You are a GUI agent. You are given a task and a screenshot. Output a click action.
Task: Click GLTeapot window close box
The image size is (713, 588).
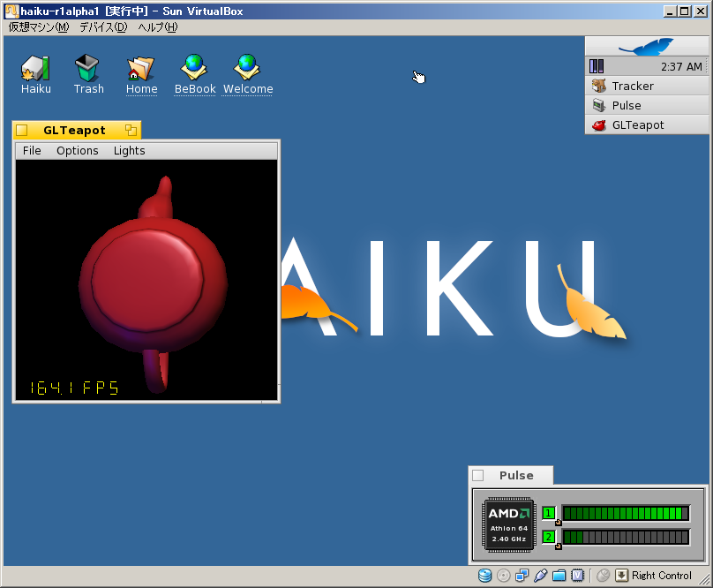pos(21,131)
